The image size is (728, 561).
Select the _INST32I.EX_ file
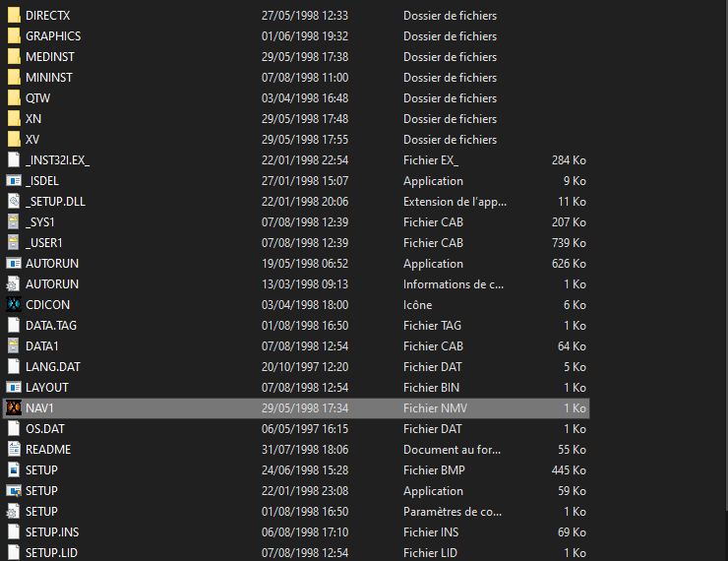[296, 160]
